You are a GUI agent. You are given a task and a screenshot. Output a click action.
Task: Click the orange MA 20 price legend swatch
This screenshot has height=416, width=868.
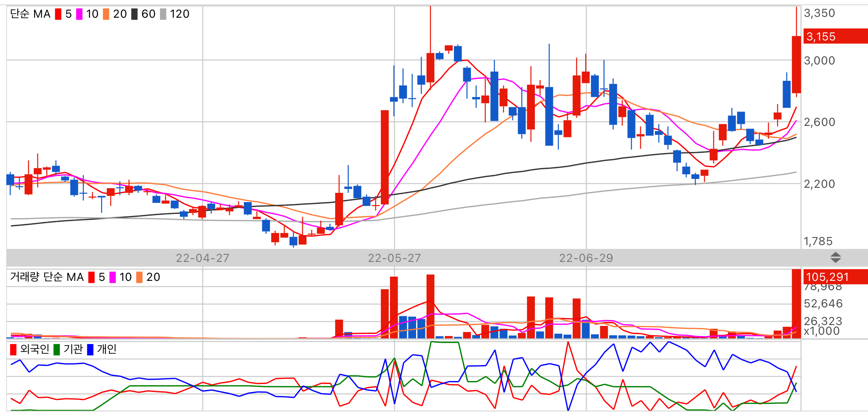click(x=106, y=14)
